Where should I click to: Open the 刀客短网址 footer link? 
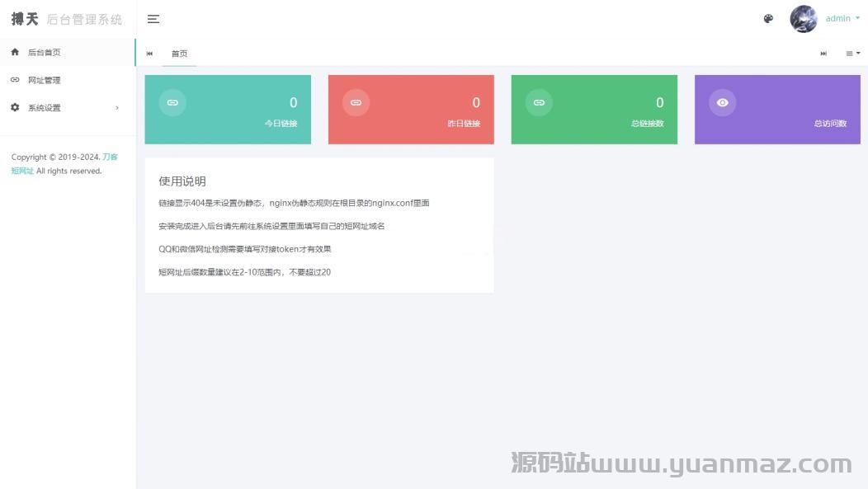tap(110, 157)
